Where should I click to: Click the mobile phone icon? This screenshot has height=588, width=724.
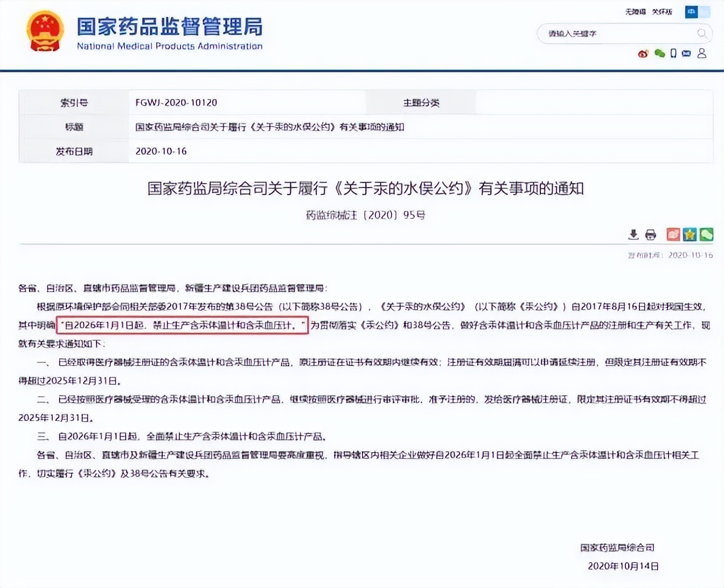[673, 53]
